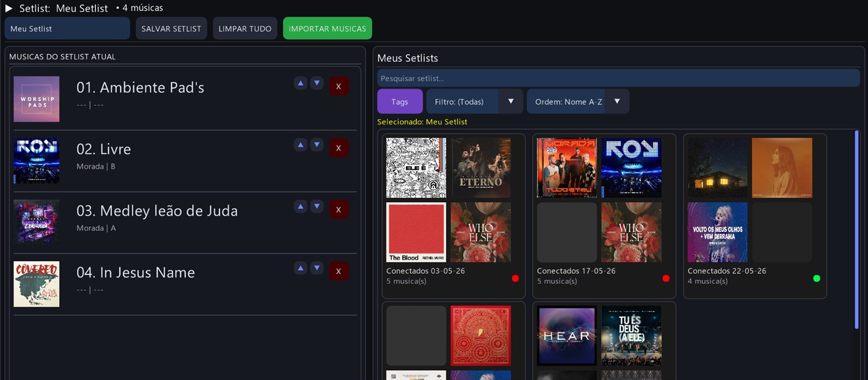Select song title 04. In Jesus Name

[136, 272]
